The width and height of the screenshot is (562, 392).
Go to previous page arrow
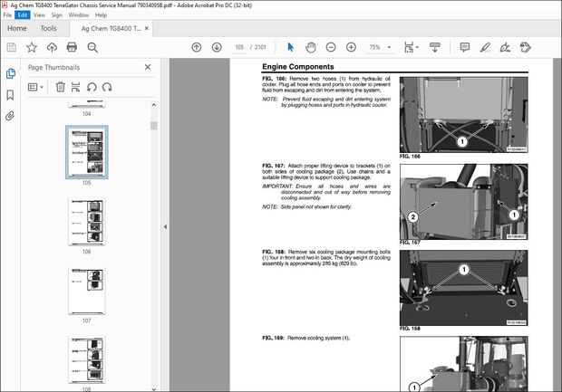pyautogui.click(x=197, y=47)
